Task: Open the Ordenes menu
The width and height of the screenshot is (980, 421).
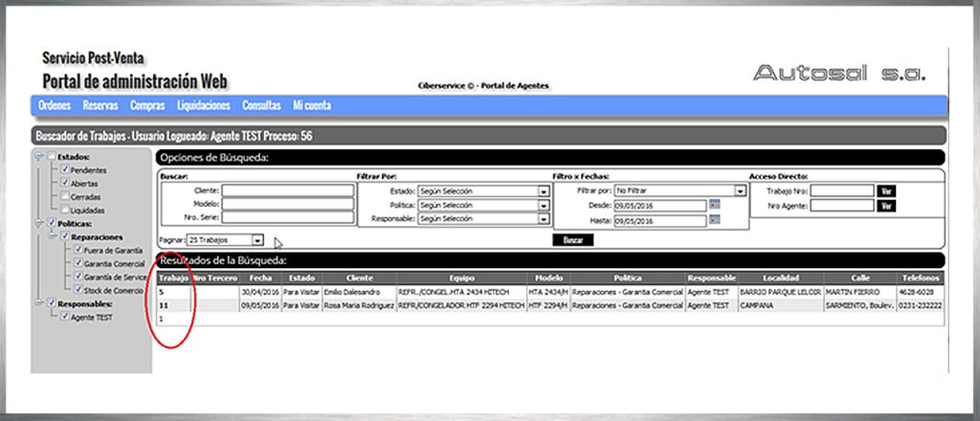Action: point(56,105)
